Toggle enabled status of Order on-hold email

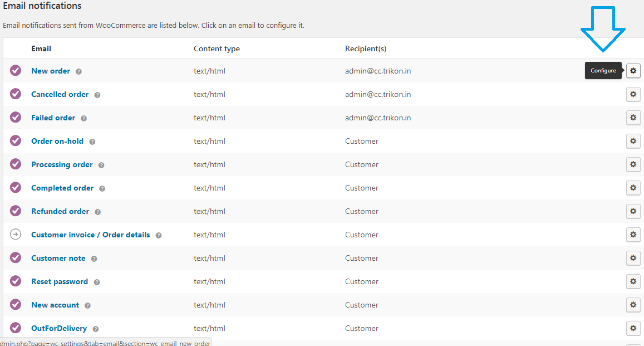coord(16,140)
